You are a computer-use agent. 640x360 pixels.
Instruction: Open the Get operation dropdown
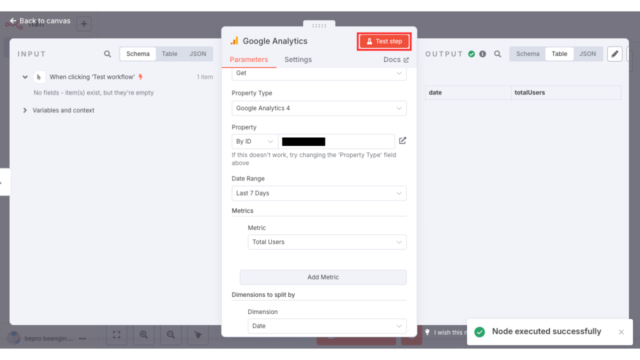tap(319, 73)
